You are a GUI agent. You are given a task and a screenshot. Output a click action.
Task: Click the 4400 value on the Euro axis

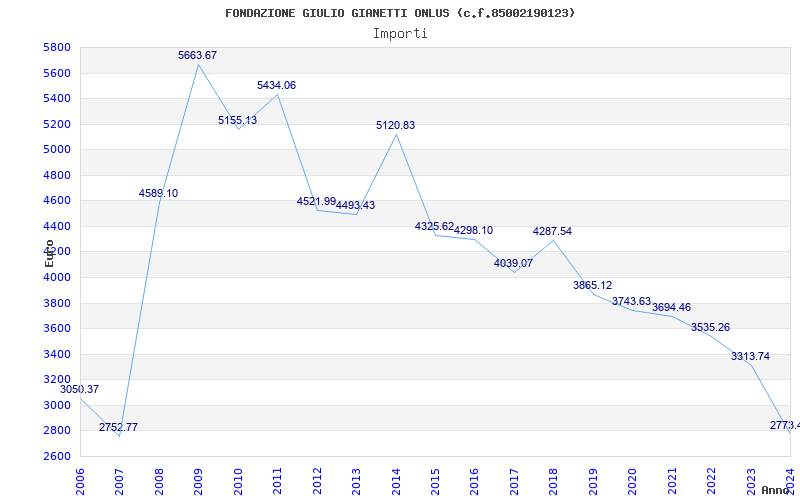click(x=57, y=226)
